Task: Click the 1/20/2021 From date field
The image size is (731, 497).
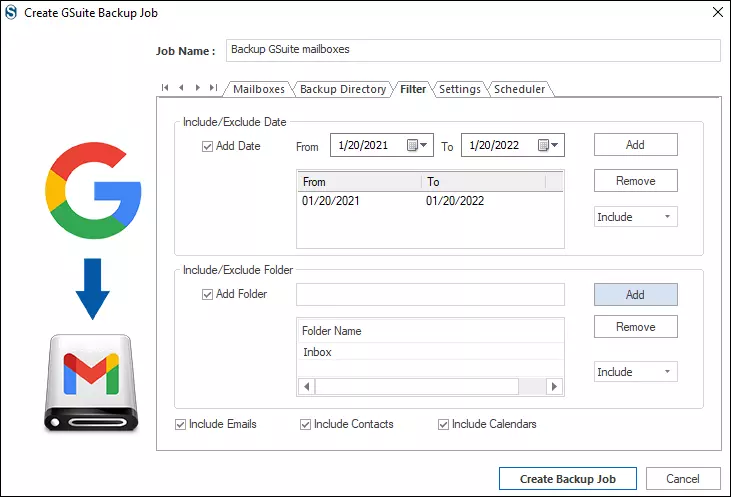Action: click(382, 145)
